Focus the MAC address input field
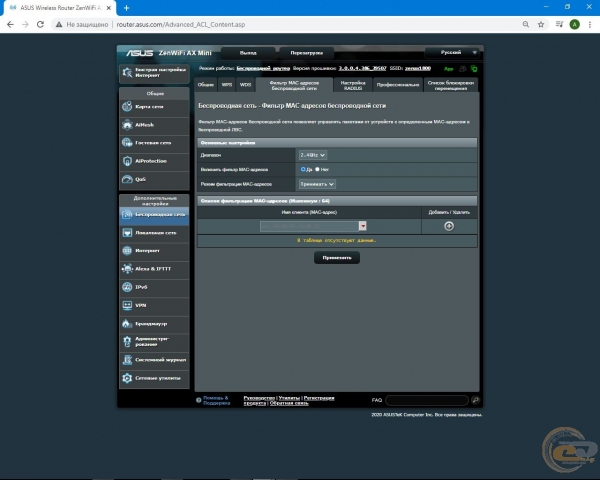 point(309,226)
